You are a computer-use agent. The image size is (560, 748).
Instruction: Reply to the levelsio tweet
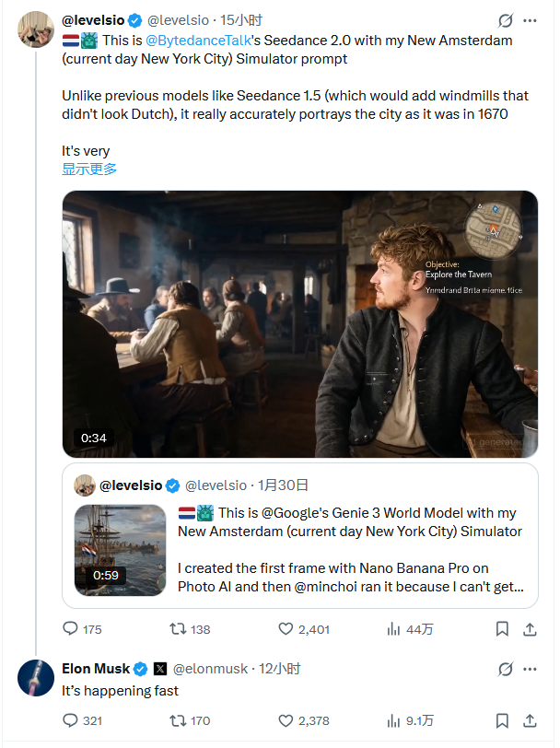point(71,629)
